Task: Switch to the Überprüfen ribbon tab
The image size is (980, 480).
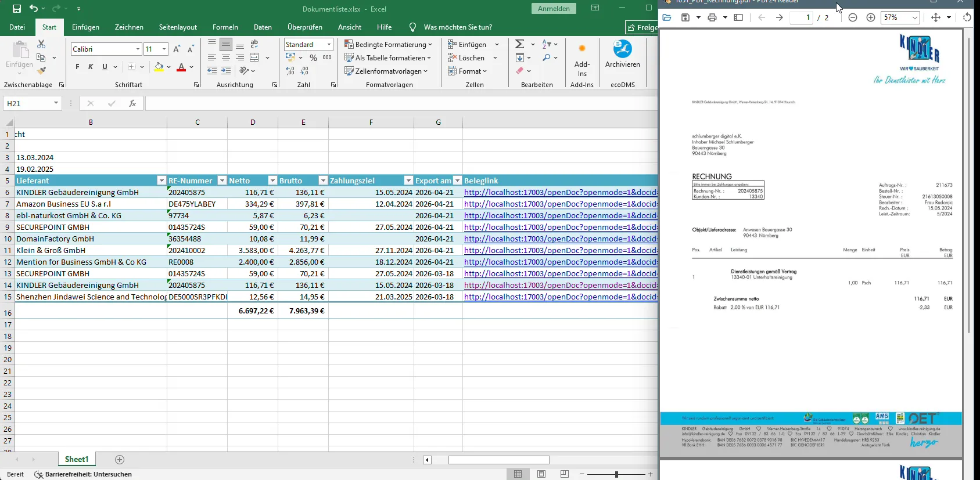Action: 305,27
